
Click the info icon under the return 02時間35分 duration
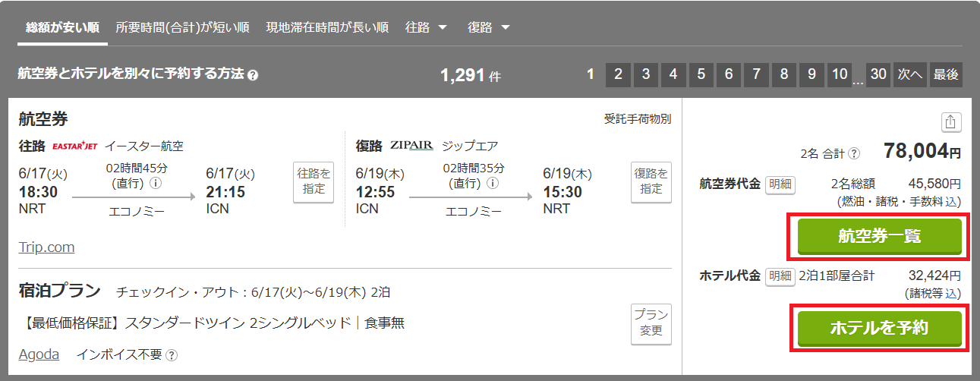(x=493, y=183)
